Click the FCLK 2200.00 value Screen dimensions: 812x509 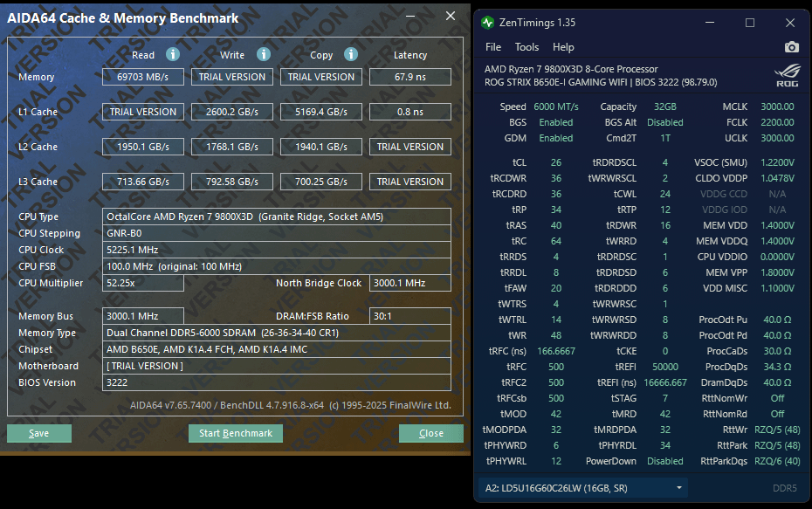coord(777,122)
